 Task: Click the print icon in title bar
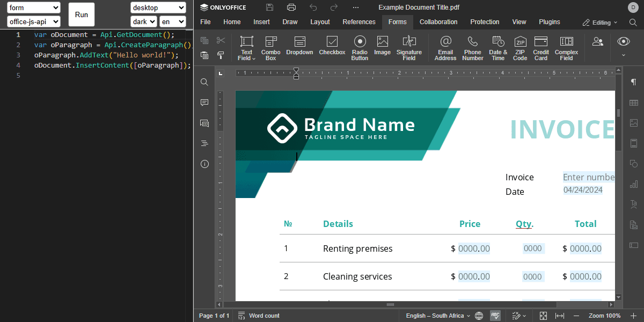(291, 7)
